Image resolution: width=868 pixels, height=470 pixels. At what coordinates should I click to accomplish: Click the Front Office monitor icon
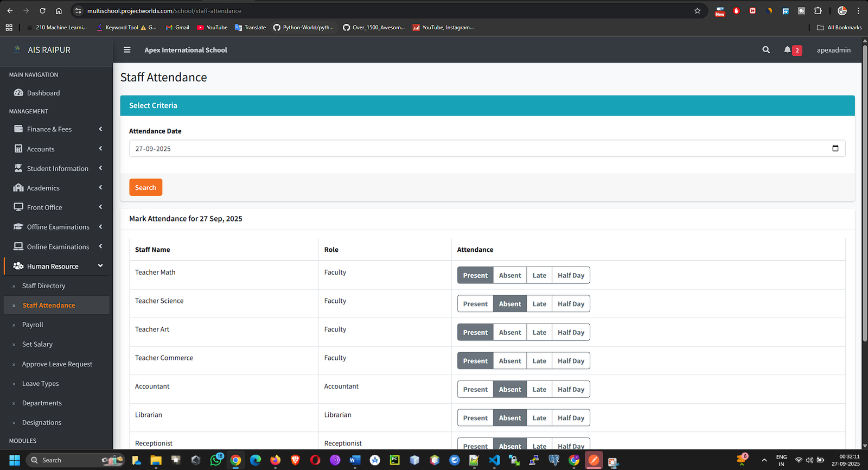coord(18,207)
